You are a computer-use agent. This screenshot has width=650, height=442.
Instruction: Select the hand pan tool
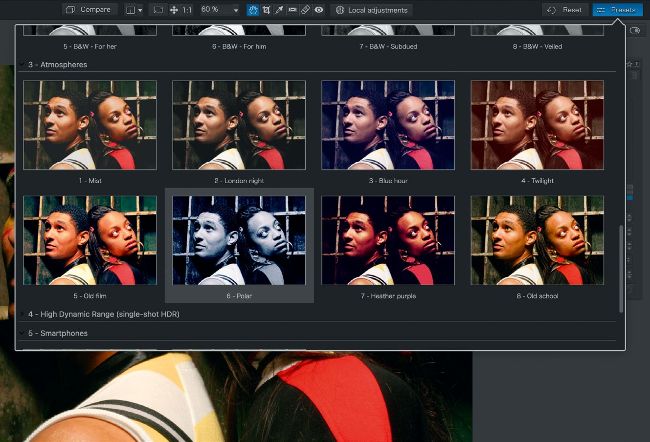click(253, 9)
